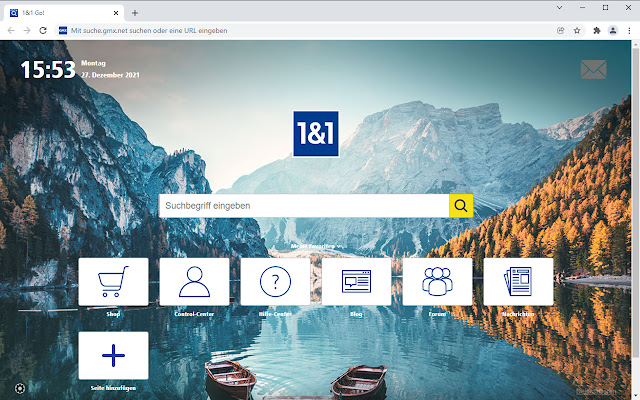Click the Control-Center label
Screen dimensions: 640x400
click(194, 314)
